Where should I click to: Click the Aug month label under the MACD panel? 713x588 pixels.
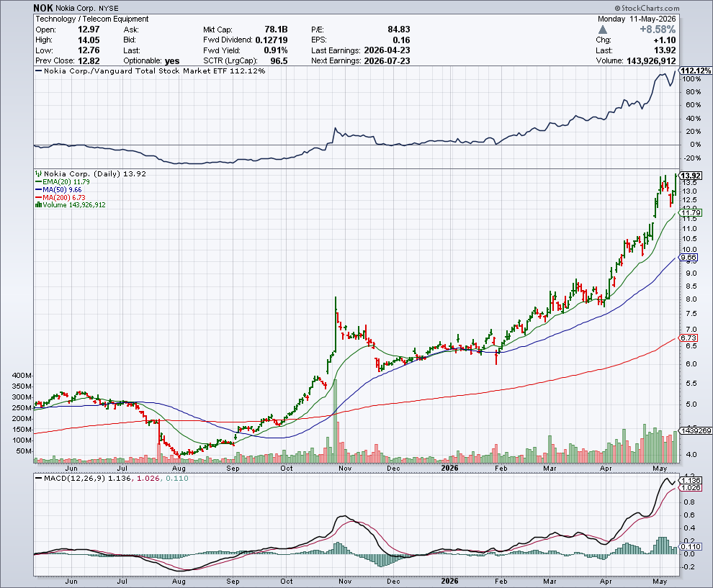click(179, 582)
